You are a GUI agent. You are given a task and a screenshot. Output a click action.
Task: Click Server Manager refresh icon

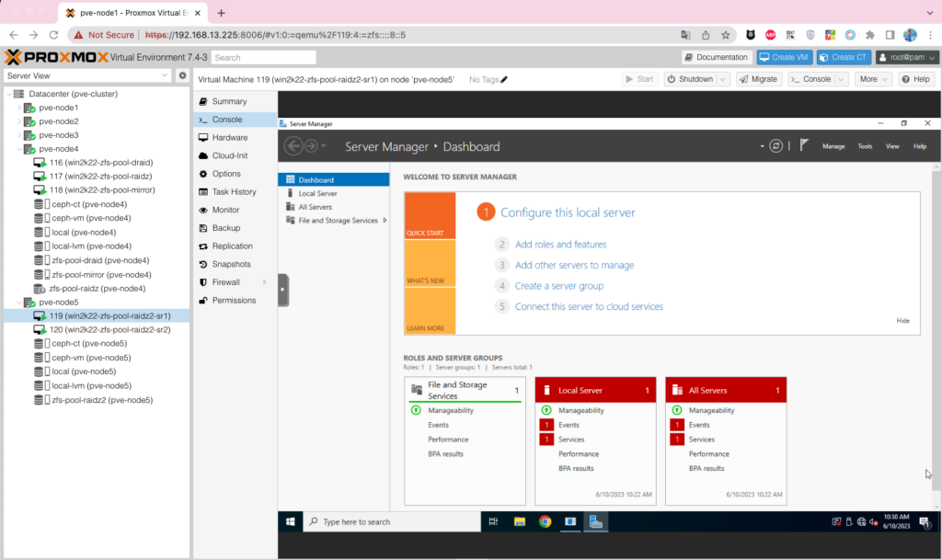tap(776, 146)
